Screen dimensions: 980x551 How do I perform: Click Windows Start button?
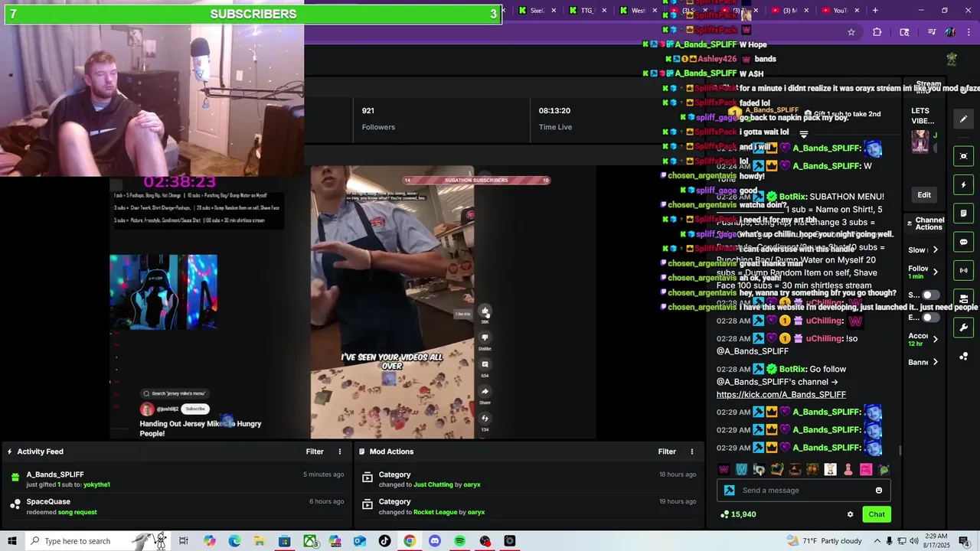coord(12,541)
